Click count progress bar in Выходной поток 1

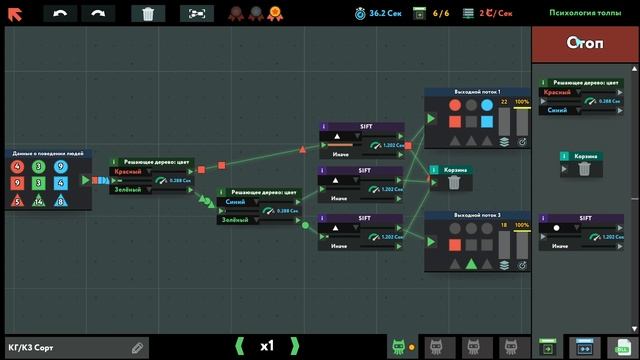504,121
